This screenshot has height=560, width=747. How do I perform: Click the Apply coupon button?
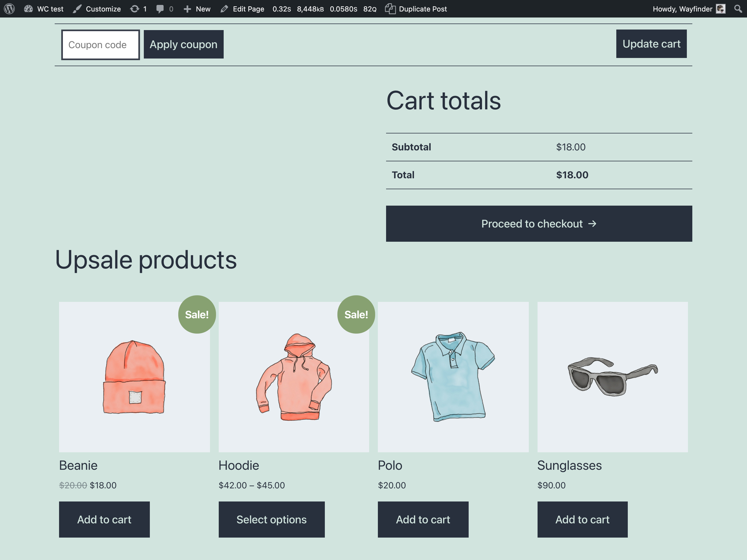(x=184, y=44)
